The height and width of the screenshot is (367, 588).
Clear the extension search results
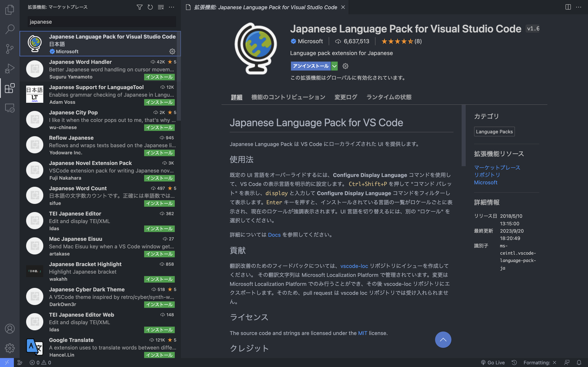point(161,7)
